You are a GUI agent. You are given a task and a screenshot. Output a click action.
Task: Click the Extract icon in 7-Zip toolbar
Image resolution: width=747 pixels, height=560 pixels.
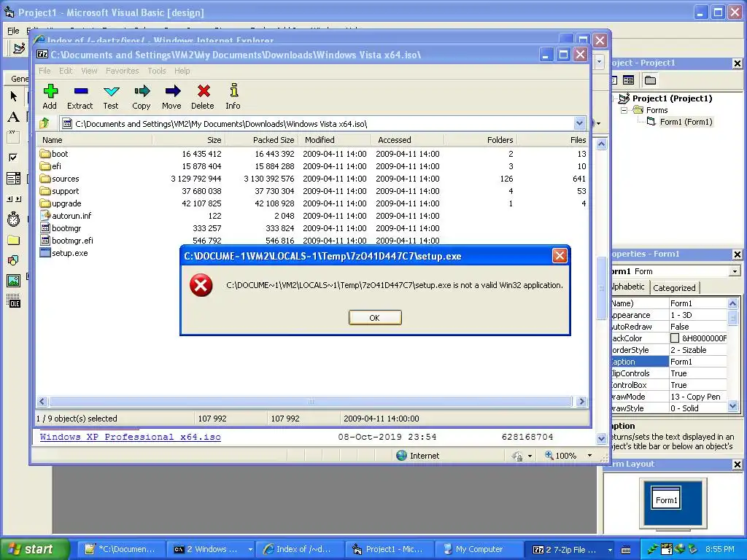coord(80,91)
